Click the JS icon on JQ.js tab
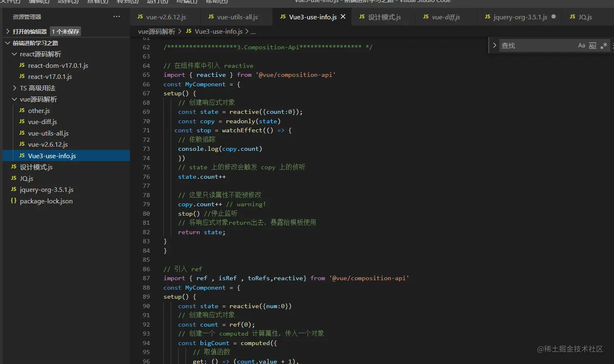 point(572,17)
